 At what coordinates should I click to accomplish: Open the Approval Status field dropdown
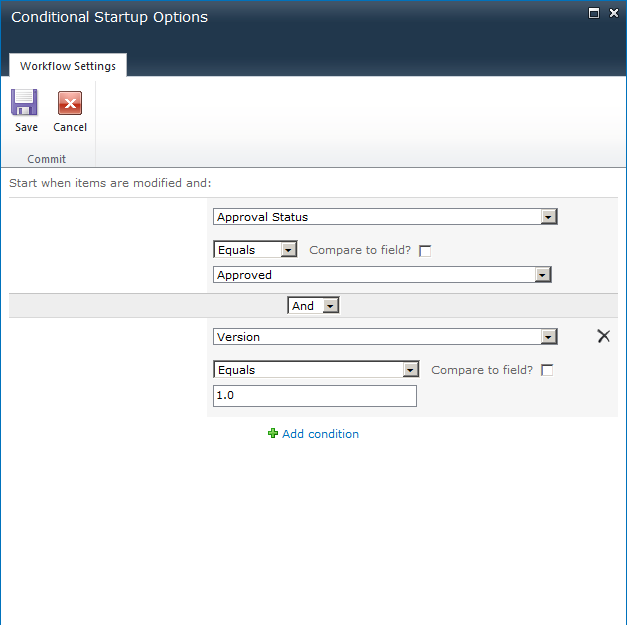tap(385, 217)
